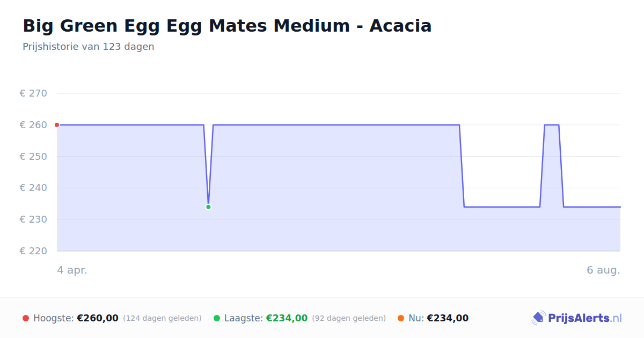Select the product title Big Green Egg

[x=227, y=25]
